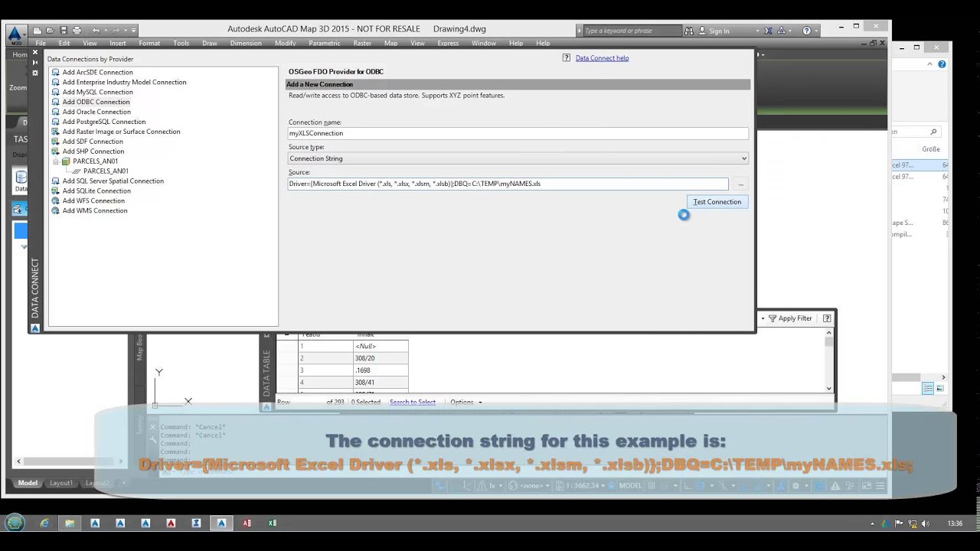
Task: Click the Open file icon in Quick Access
Action: pyautogui.click(x=50, y=31)
